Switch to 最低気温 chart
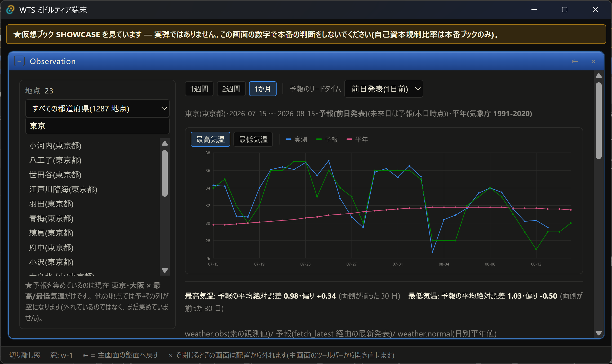 coord(253,139)
